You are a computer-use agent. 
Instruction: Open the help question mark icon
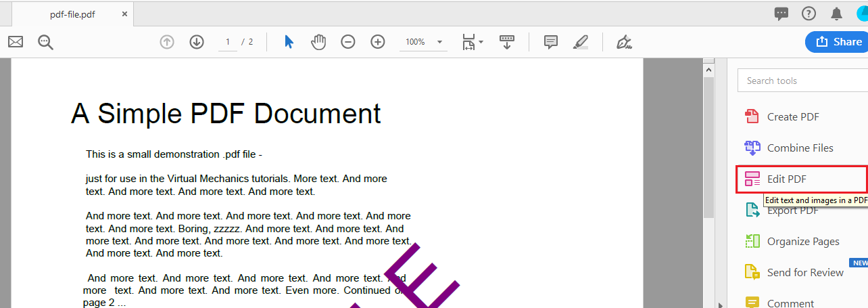809,14
